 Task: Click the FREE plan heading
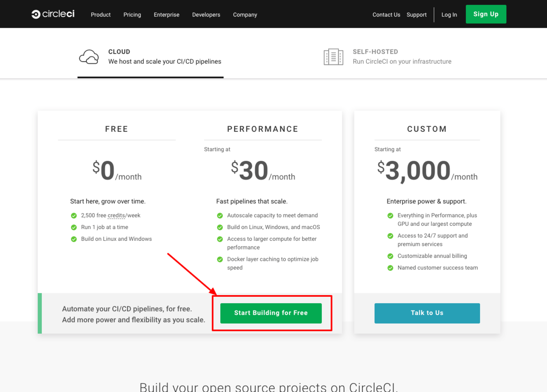coord(117,129)
